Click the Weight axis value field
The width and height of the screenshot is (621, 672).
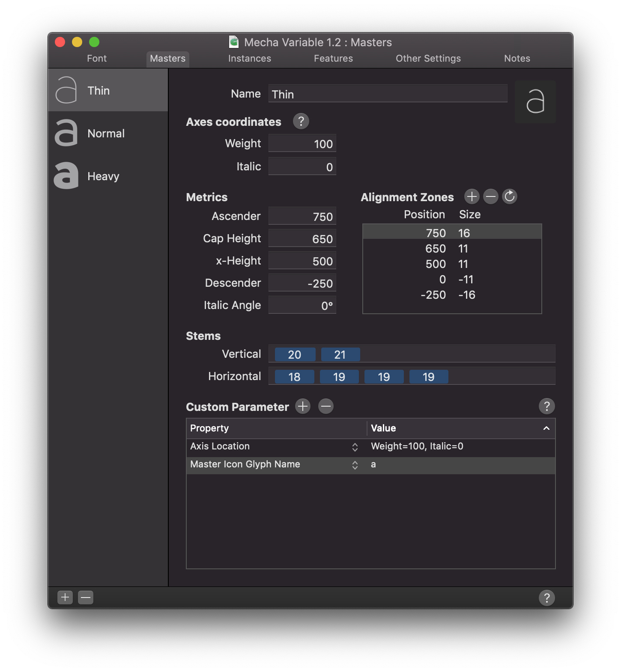click(x=302, y=144)
